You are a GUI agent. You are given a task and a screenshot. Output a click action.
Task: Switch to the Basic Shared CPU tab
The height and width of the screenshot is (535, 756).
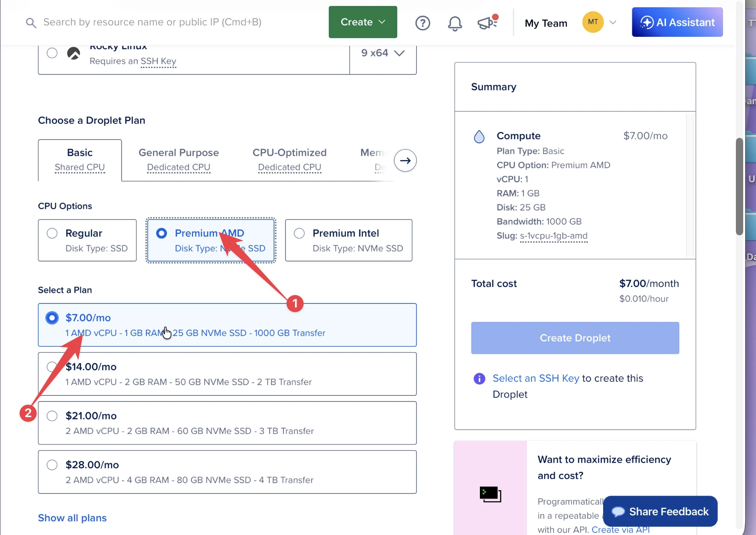[x=80, y=160]
